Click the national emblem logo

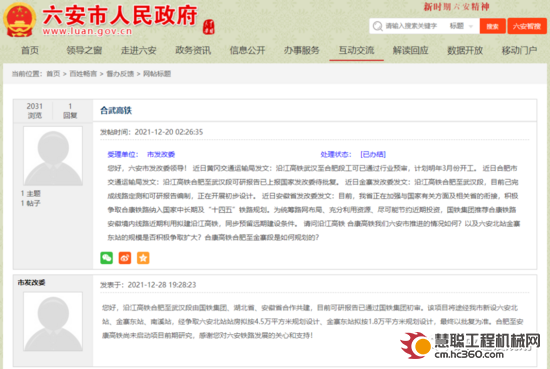click(20, 20)
